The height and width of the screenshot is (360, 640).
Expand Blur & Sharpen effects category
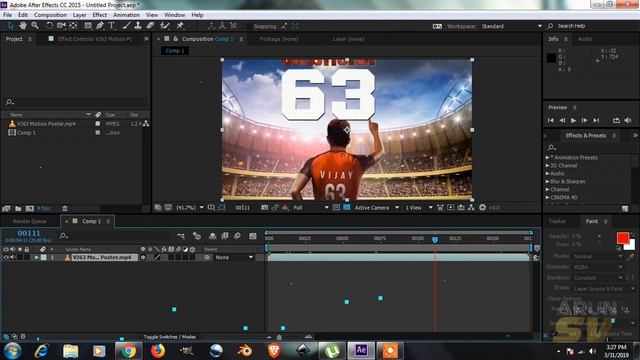click(x=548, y=181)
